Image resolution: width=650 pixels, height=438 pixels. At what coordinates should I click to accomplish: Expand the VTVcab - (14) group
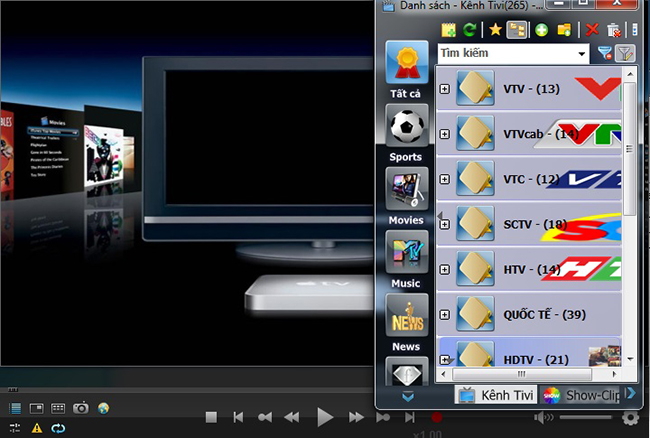pos(444,134)
